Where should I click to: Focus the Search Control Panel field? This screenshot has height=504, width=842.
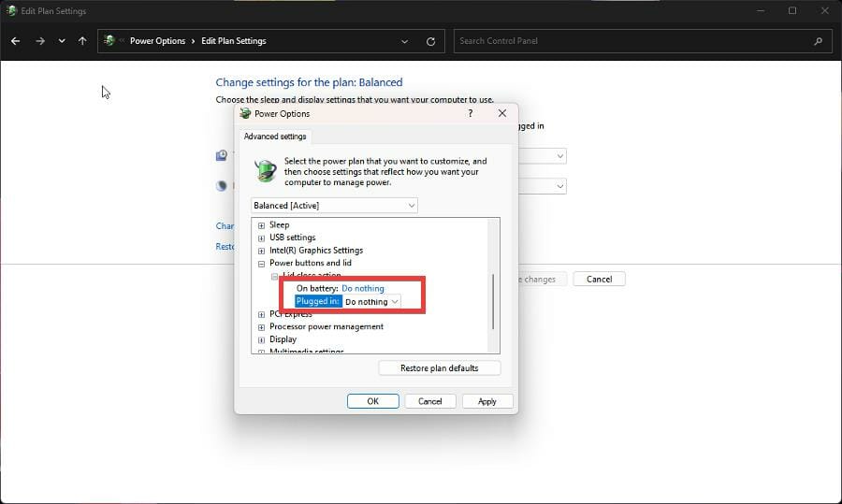(x=642, y=41)
